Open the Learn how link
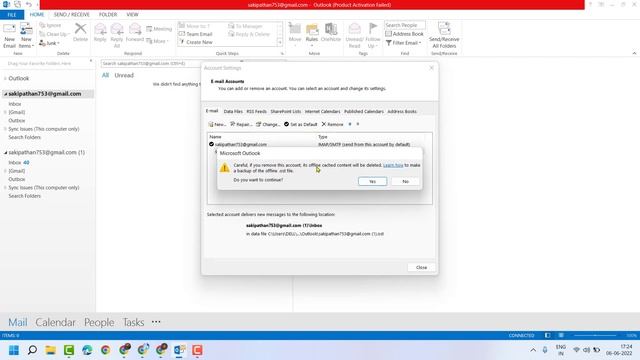This screenshot has height=360, width=640. click(x=393, y=165)
